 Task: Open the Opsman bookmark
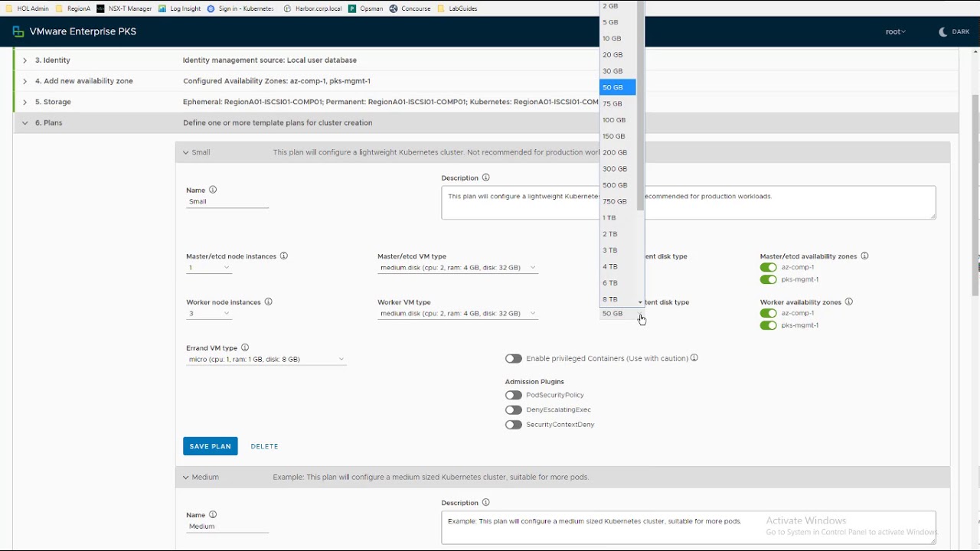pyautogui.click(x=365, y=8)
